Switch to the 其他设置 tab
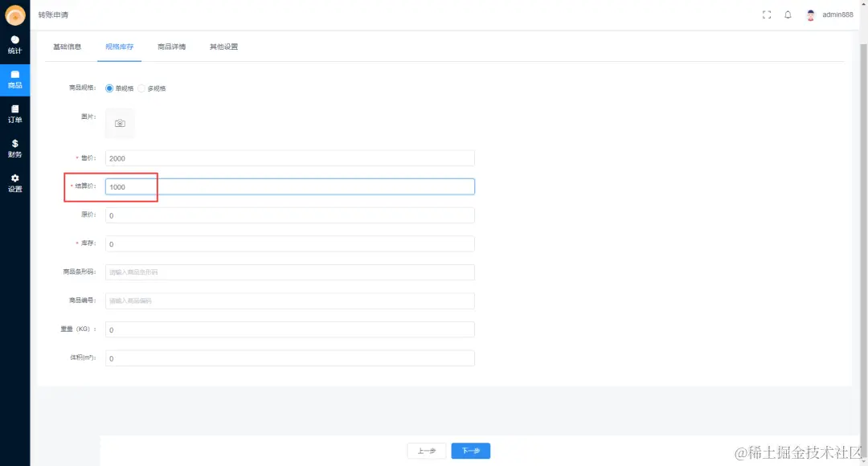 click(x=223, y=47)
